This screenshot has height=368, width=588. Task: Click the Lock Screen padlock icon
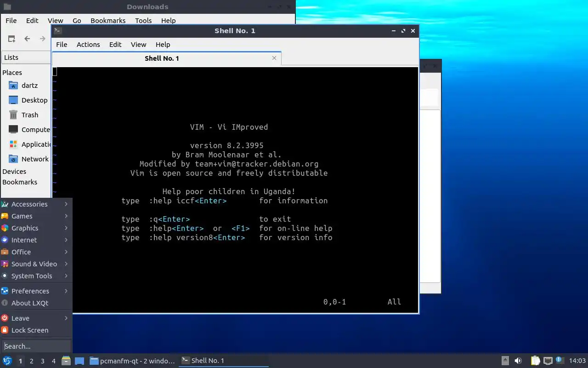tap(5, 330)
